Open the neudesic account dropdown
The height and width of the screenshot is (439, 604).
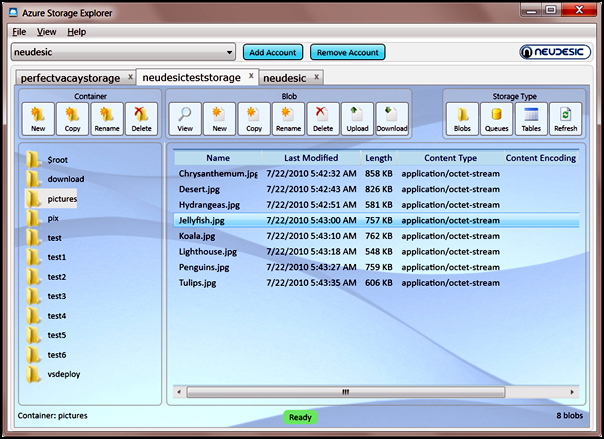pyautogui.click(x=123, y=52)
